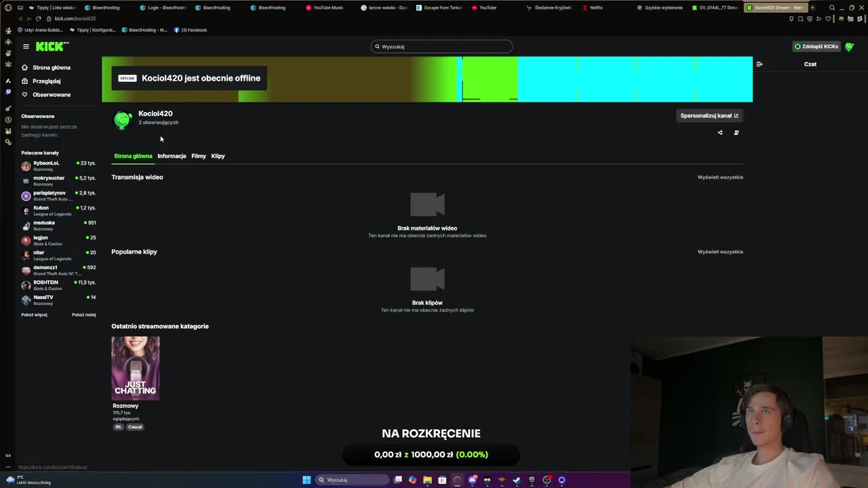Click the icon right of the share icon
Viewport: 868px width, 488px height.
(x=736, y=133)
